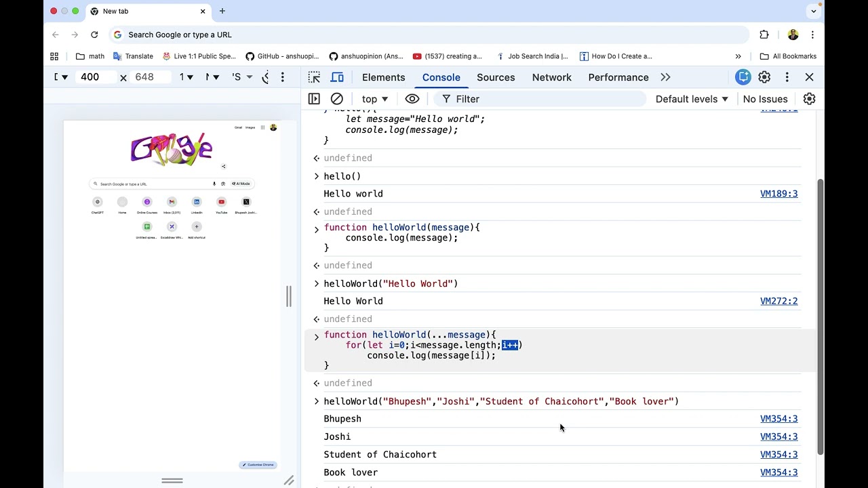Focus the console Filter field
This screenshot has width=868, height=488.
click(539, 99)
